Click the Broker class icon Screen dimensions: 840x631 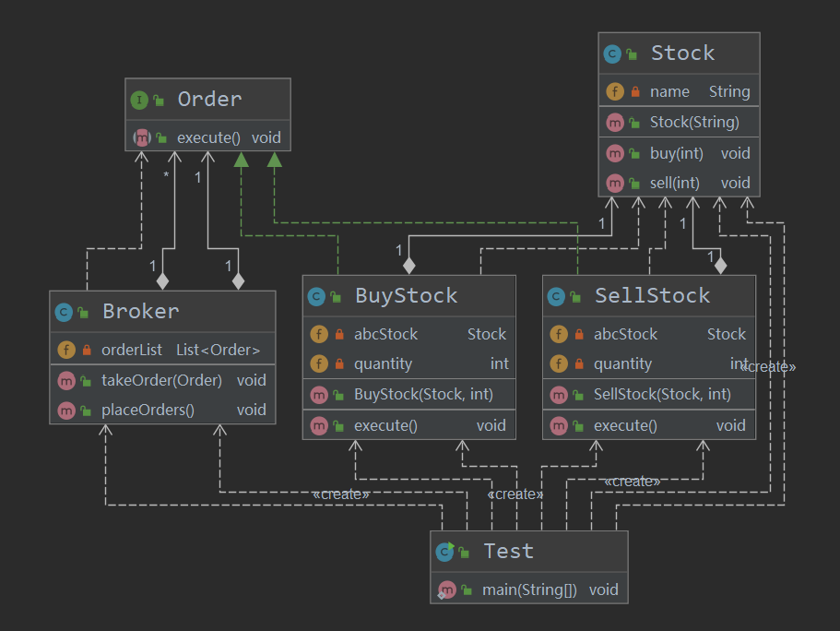coord(65,312)
